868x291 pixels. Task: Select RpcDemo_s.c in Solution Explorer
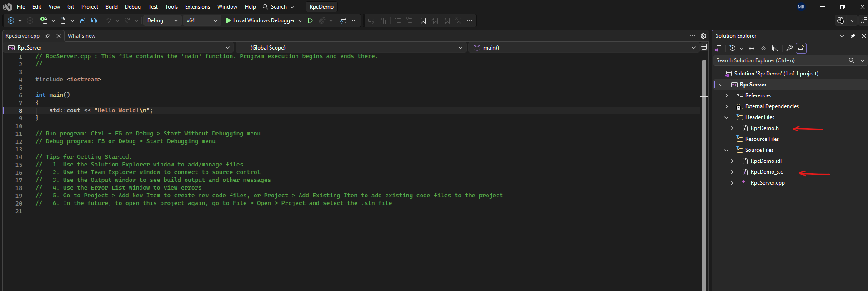click(x=767, y=172)
